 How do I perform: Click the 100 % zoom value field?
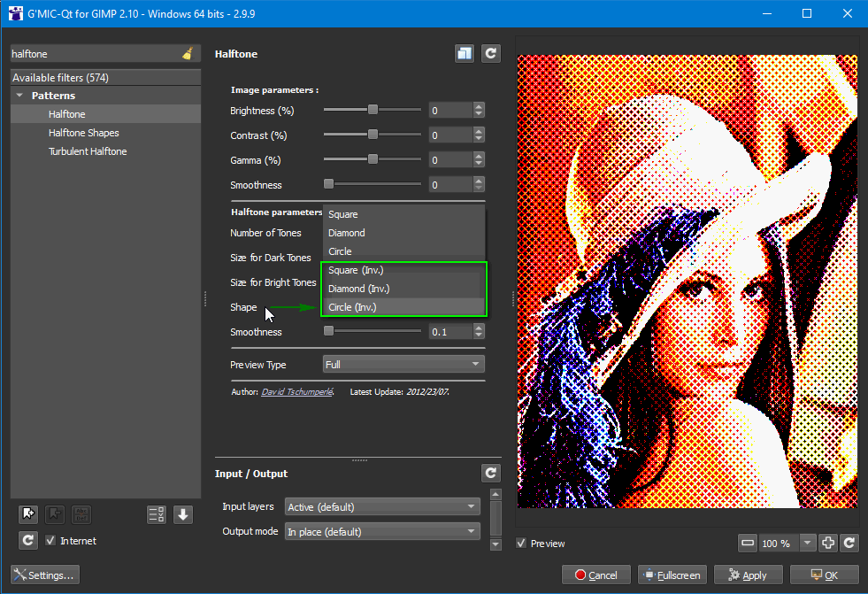tap(779, 543)
